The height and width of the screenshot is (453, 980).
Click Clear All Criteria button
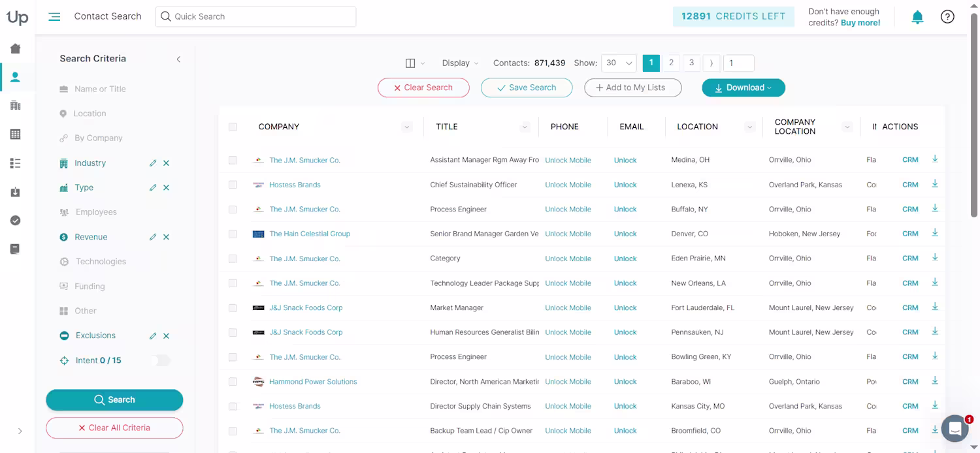114,428
